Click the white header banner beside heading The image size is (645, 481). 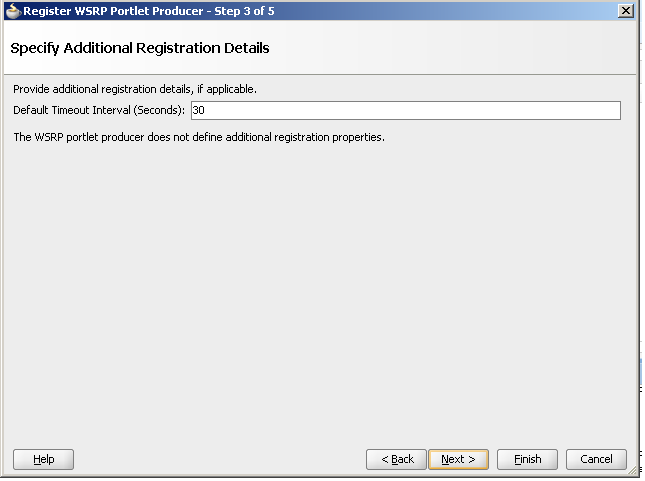click(452, 47)
